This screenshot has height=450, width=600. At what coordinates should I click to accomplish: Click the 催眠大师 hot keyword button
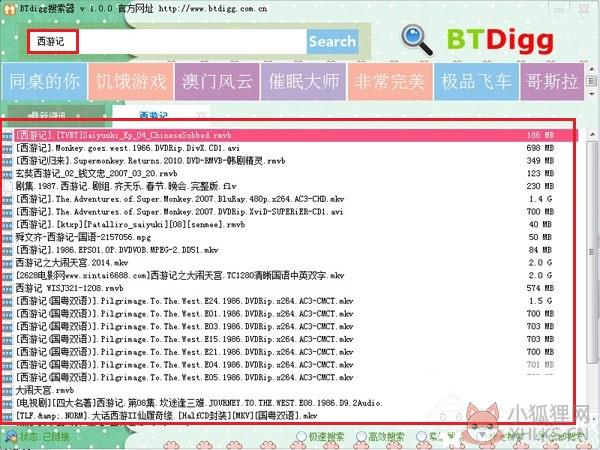click(304, 82)
